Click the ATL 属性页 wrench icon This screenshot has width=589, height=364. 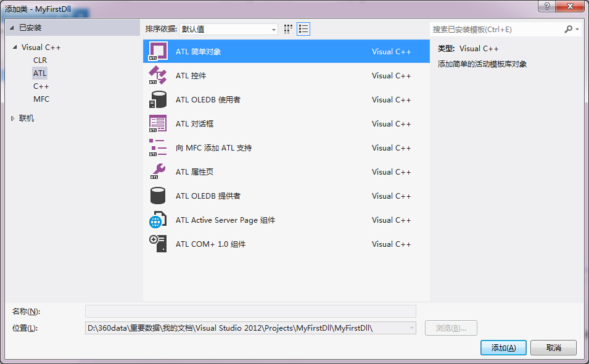tap(158, 172)
